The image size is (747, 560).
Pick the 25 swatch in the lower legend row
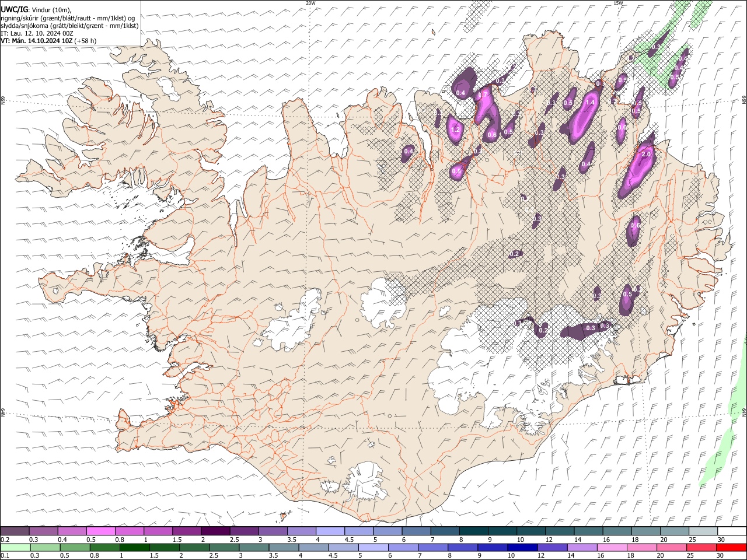tap(700, 547)
